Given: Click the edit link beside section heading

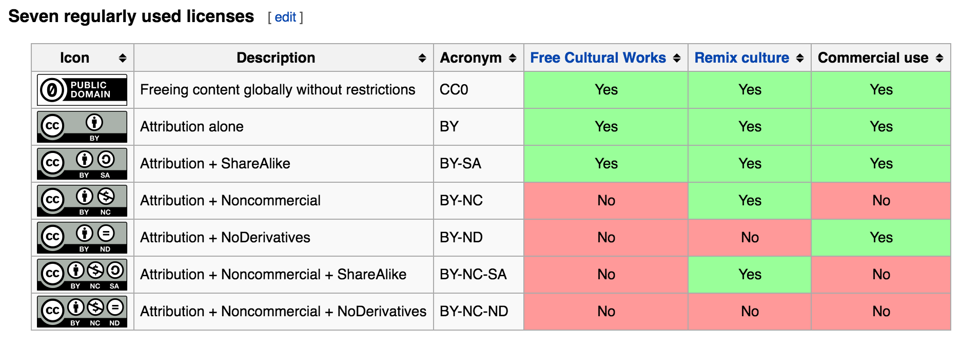Looking at the screenshot, I should pos(285,17).
